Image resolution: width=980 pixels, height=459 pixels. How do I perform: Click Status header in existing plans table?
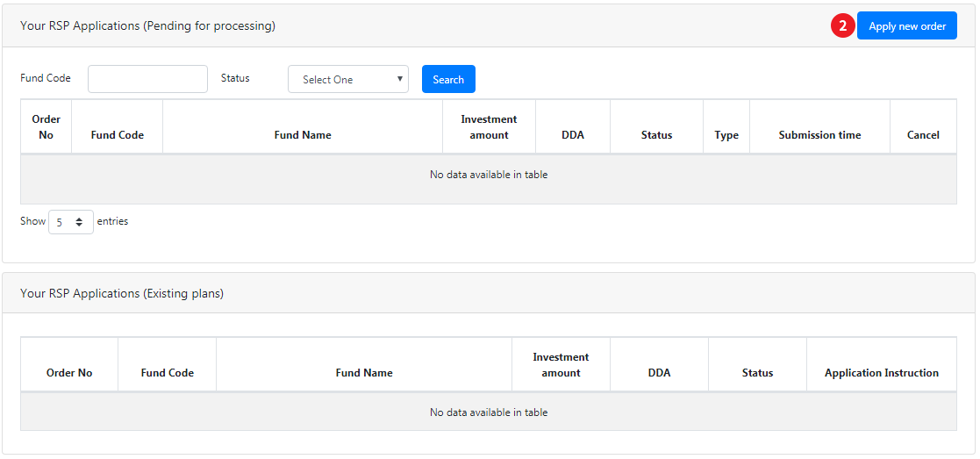point(757,373)
